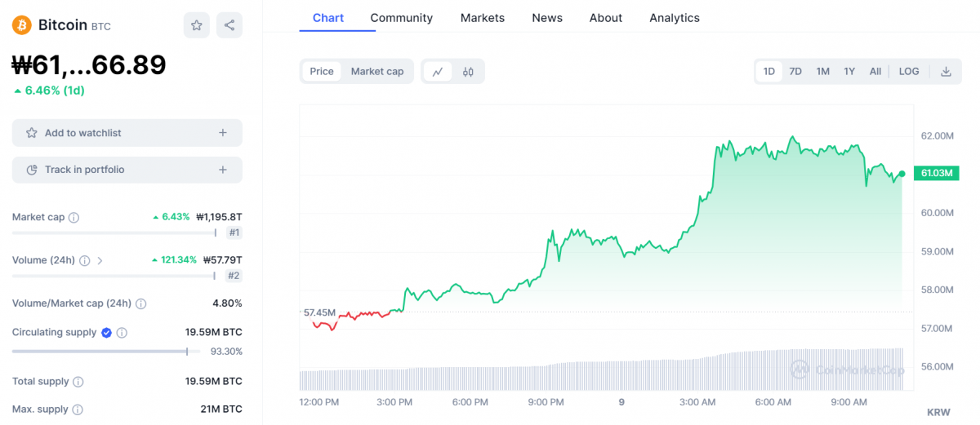Select the 1Y time range
The width and height of the screenshot is (980, 425).
click(849, 72)
